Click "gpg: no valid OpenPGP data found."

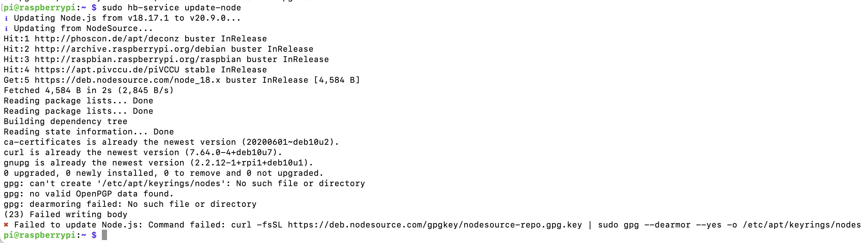[x=89, y=194]
